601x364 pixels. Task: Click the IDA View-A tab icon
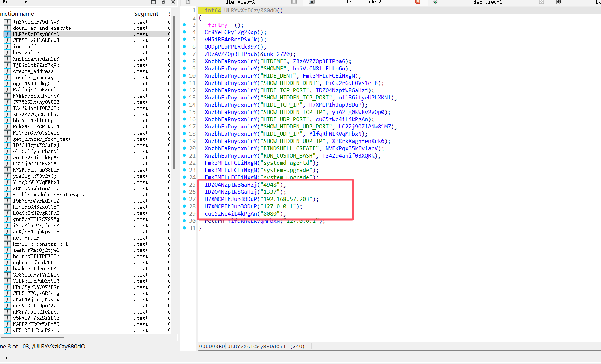(x=188, y=2)
